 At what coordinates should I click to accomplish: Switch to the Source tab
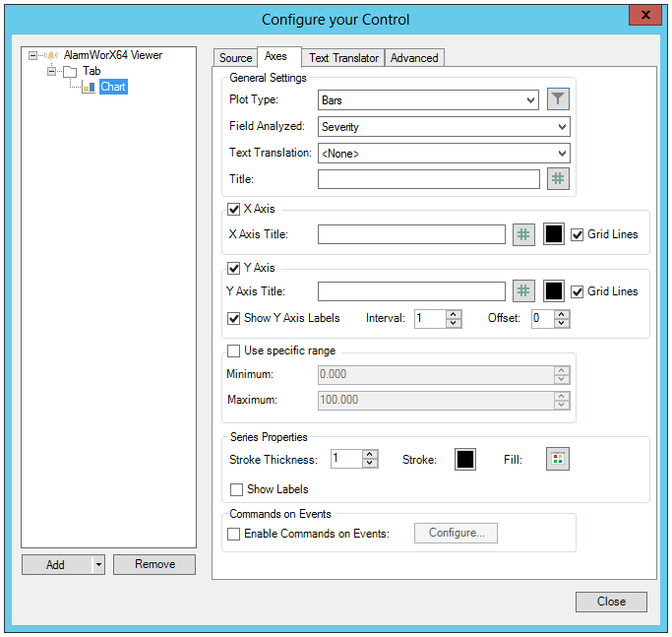(235, 58)
